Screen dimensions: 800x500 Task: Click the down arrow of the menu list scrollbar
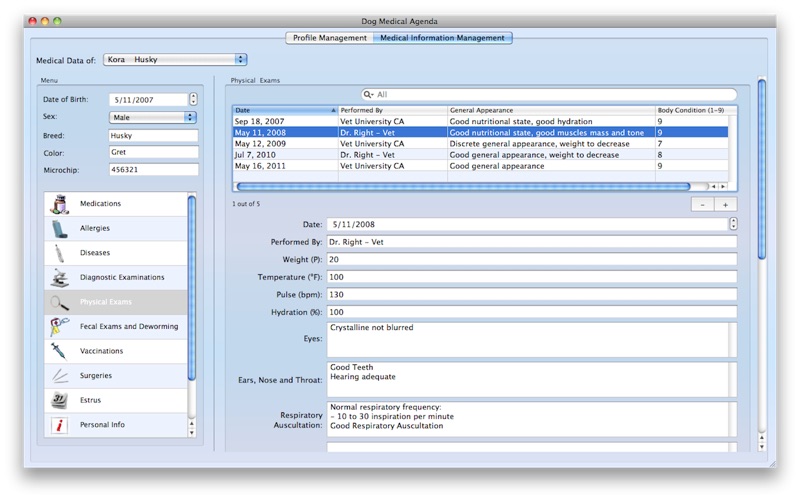(x=192, y=433)
